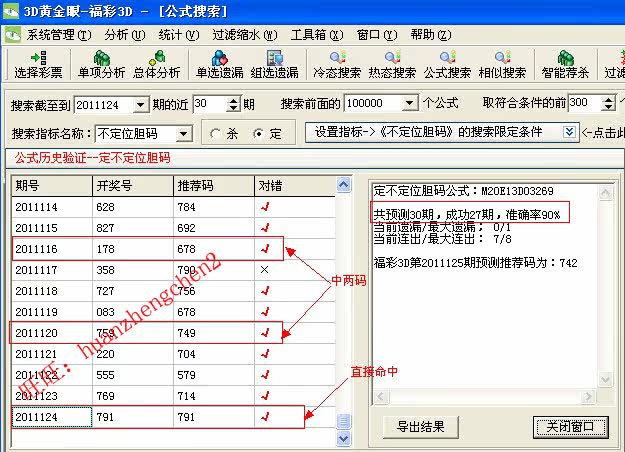Open the 100000 formula count dropdown
625x452 pixels.
click(409, 103)
